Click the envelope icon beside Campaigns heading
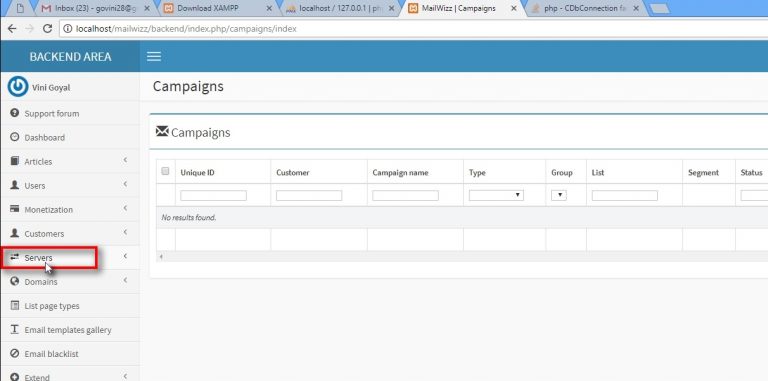This screenshot has height=381, width=768. pos(162,131)
